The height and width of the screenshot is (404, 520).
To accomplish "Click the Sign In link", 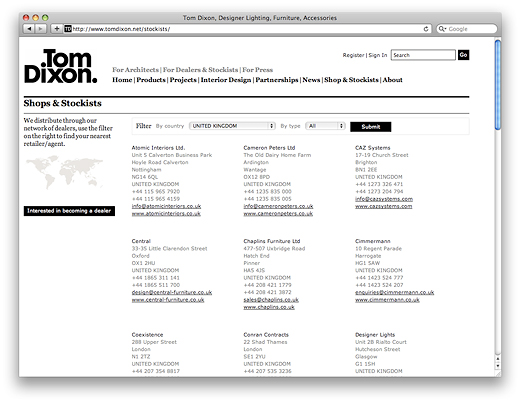I will tap(378, 55).
